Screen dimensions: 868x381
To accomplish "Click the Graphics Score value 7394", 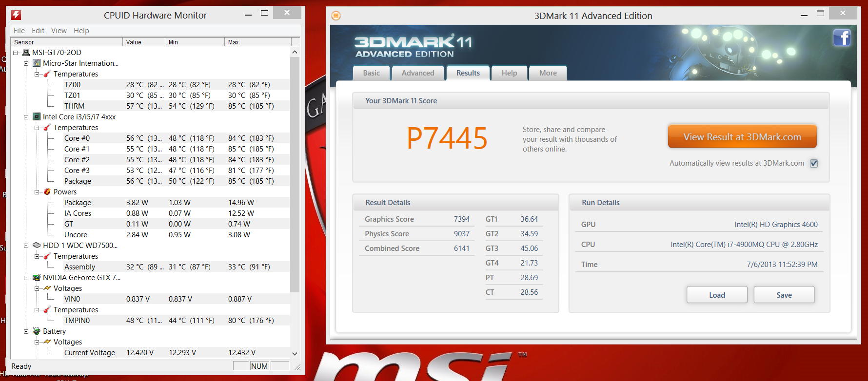I will pos(461,219).
